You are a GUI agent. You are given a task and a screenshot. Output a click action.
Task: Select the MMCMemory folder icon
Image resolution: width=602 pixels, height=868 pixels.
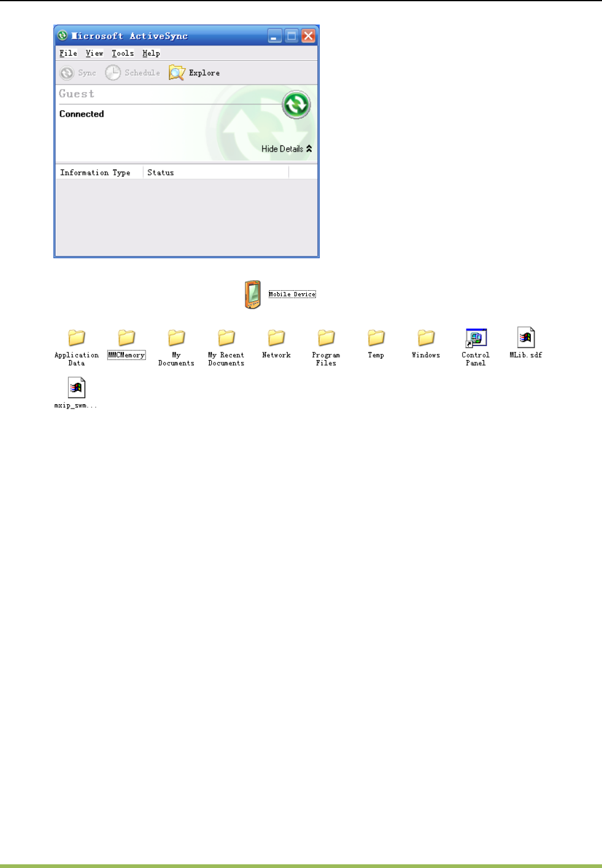tap(126, 337)
